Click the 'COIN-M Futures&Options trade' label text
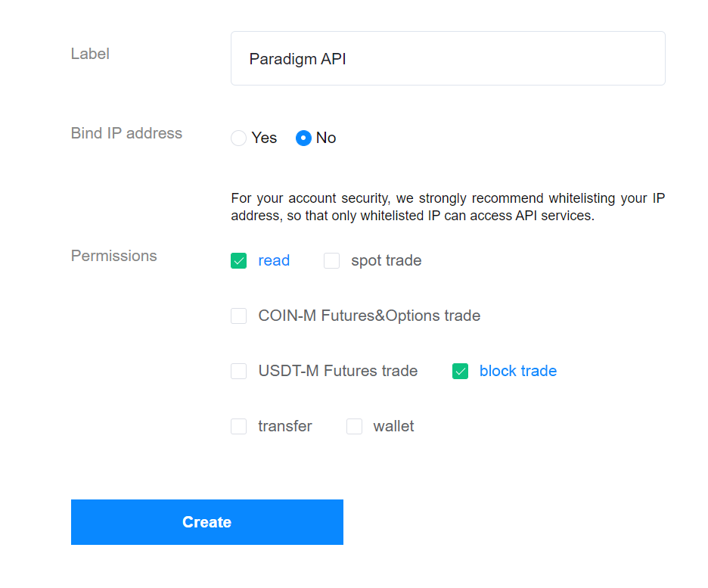Viewport: 708px width, 588px height. click(369, 316)
